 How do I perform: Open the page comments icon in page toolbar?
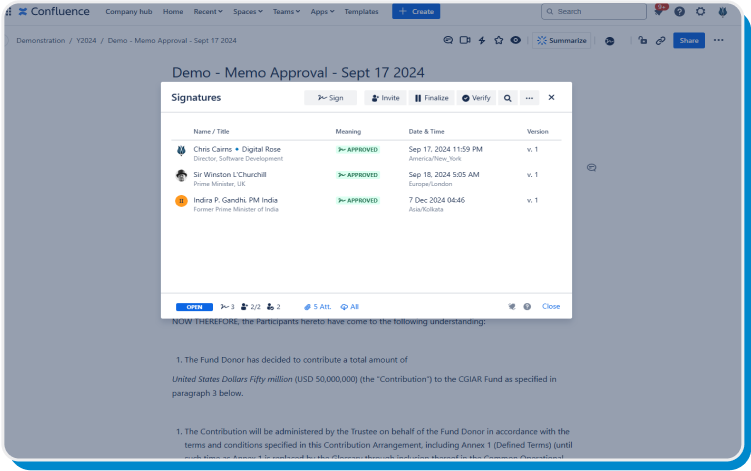(448, 40)
